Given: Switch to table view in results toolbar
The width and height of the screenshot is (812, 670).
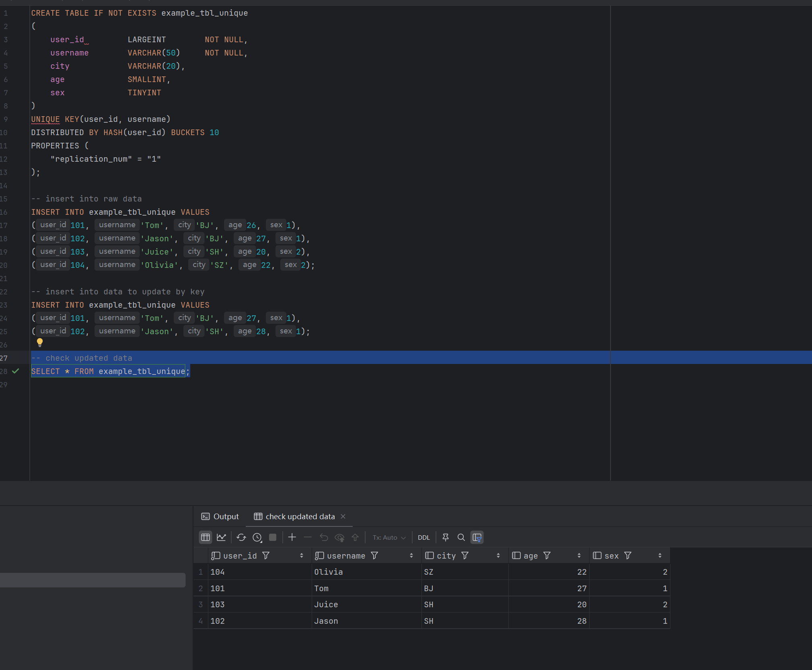Looking at the screenshot, I should click(x=206, y=537).
